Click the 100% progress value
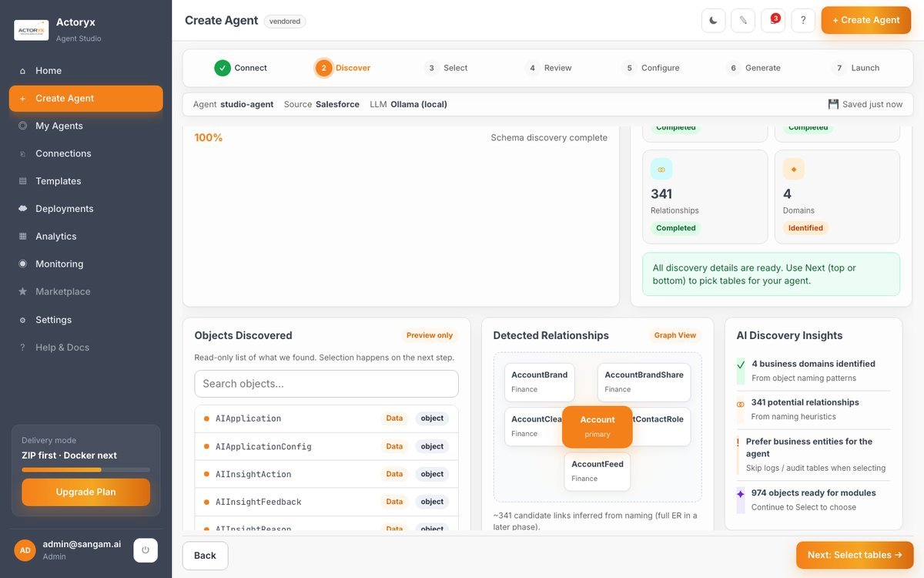This screenshot has width=924, height=578. 209,138
